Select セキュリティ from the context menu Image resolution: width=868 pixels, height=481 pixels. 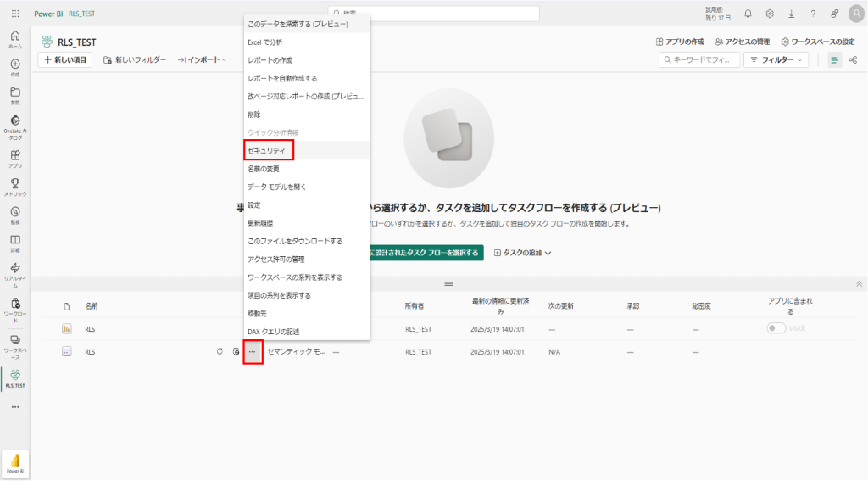pyautogui.click(x=268, y=150)
